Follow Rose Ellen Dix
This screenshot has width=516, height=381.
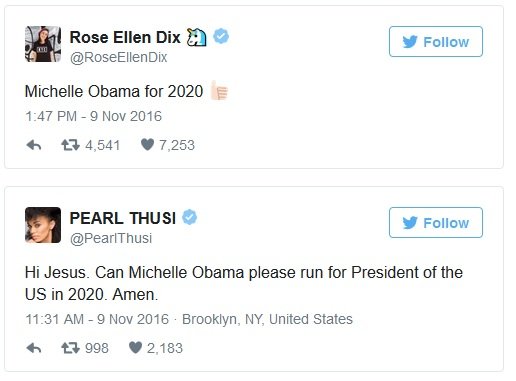(436, 42)
